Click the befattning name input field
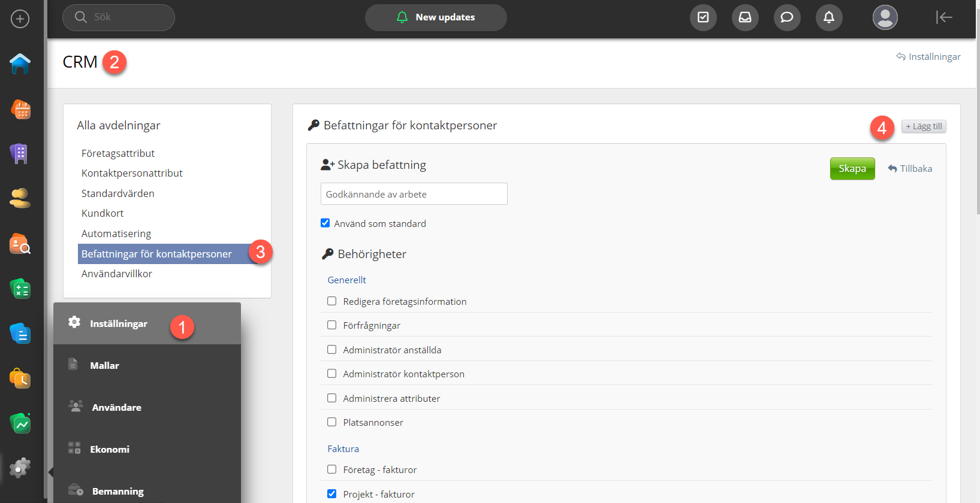 point(414,194)
